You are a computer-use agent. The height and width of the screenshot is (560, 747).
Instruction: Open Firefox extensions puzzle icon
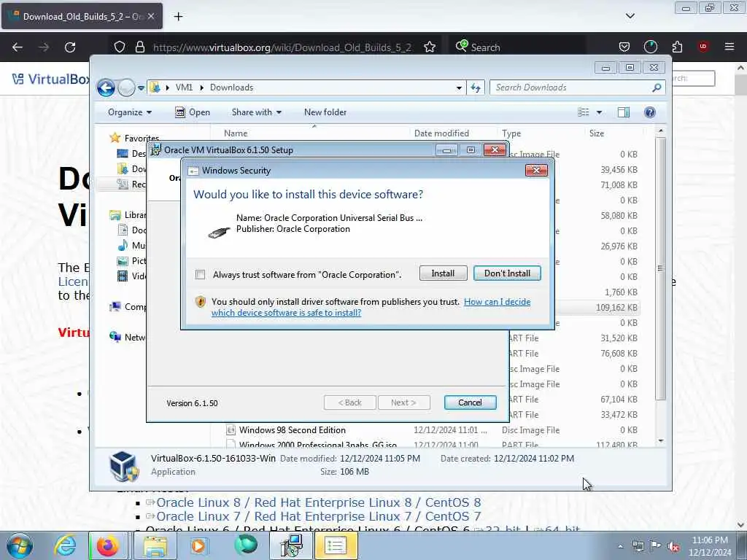677,47
